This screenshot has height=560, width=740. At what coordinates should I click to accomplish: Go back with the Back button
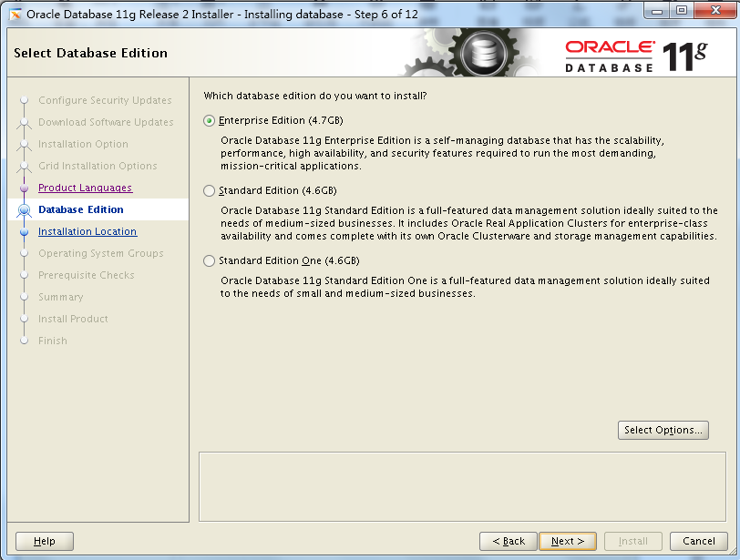click(509, 541)
